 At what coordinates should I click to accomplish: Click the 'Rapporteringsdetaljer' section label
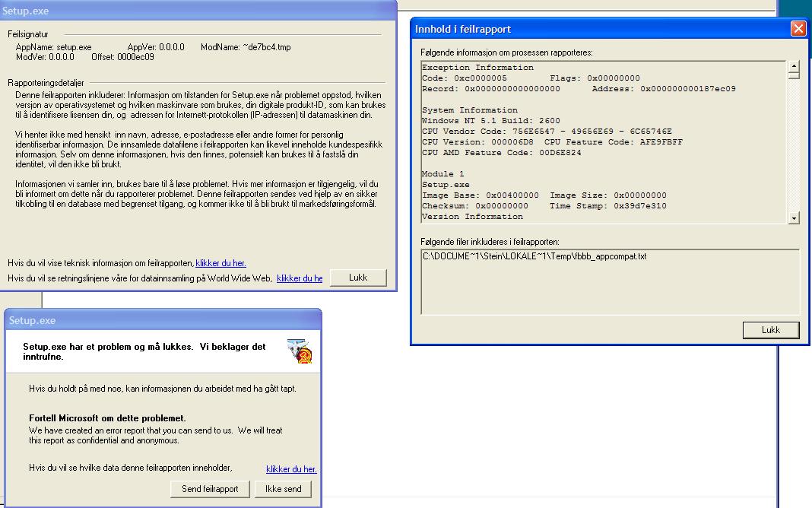coord(46,83)
